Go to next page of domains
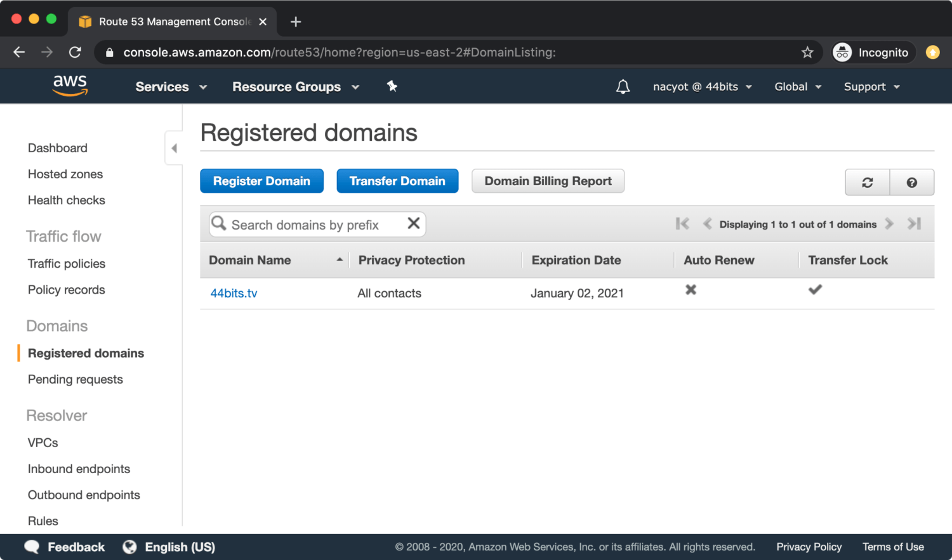952x560 pixels. point(889,223)
